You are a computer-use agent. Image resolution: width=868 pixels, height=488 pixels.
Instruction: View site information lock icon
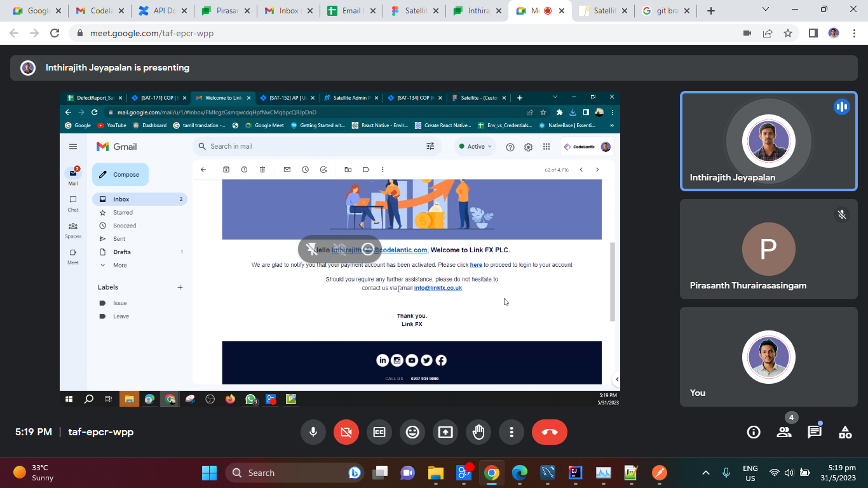coord(80,33)
